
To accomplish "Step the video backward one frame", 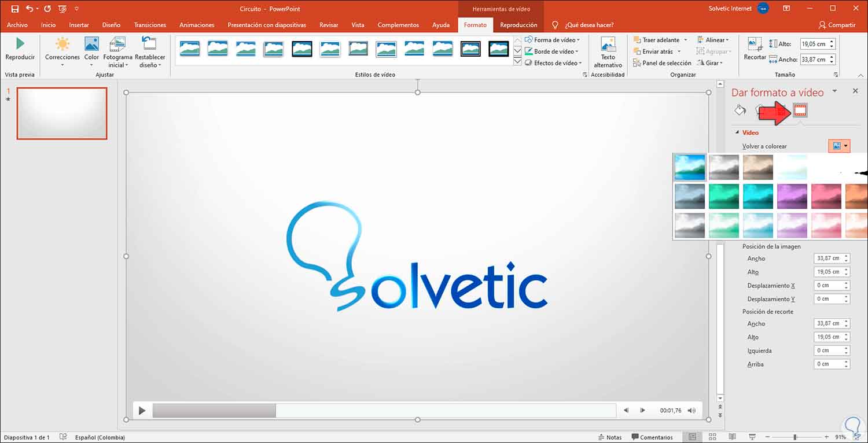I will (x=626, y=411).
